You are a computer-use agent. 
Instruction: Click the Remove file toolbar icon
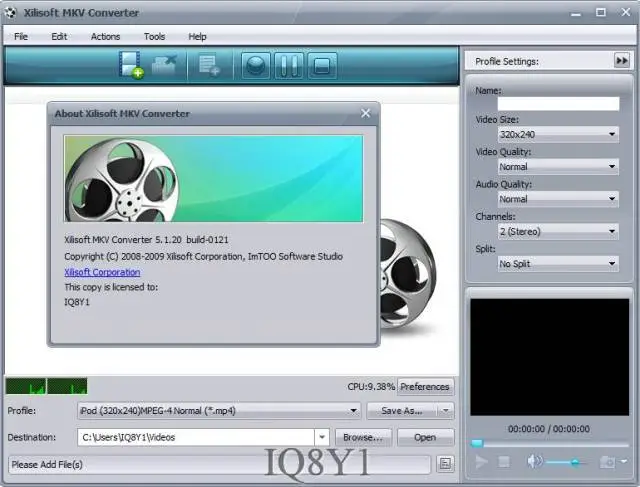tap(164, 64)
